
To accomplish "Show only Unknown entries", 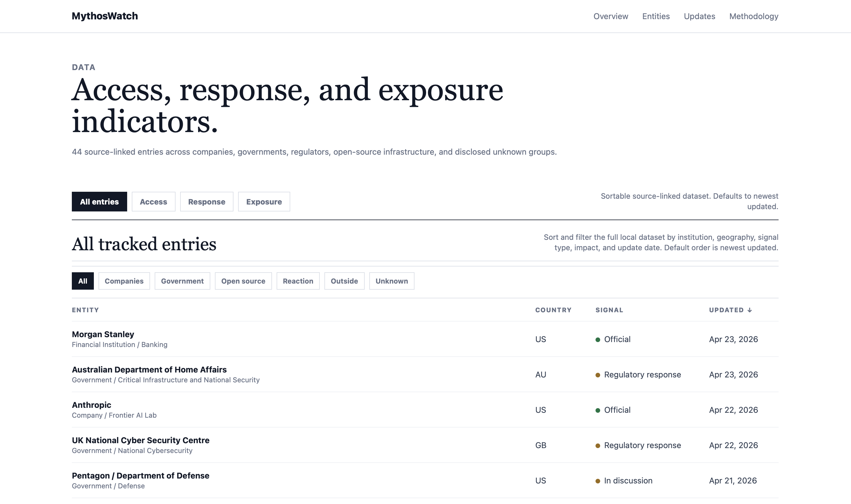I will click(x=392, y=281).
